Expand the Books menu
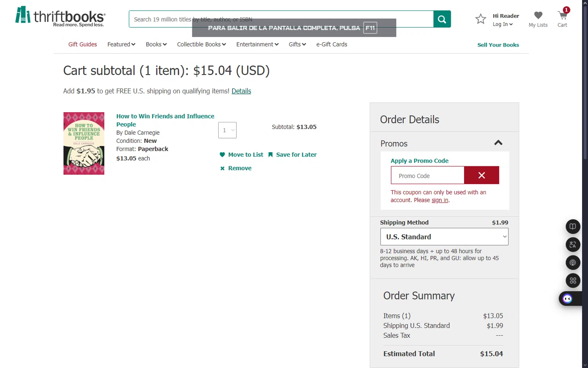Viewport: 588px width, 368px height. pyautogui.click(x=156, y=44)
